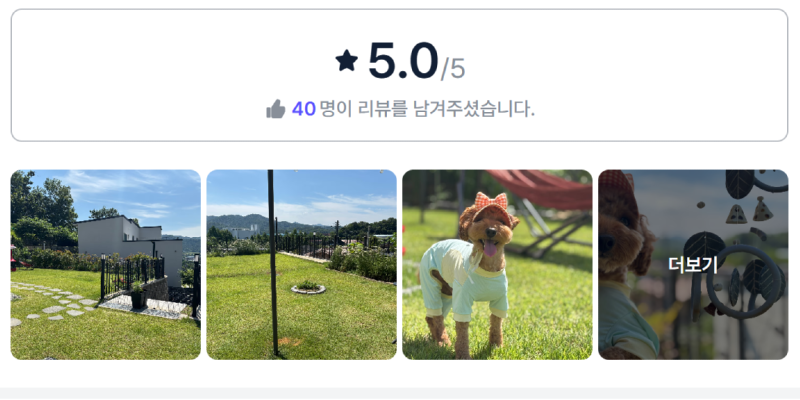The image size is (800, 400).
Task: Open the house and garden photo
Action: pos(106,265)
